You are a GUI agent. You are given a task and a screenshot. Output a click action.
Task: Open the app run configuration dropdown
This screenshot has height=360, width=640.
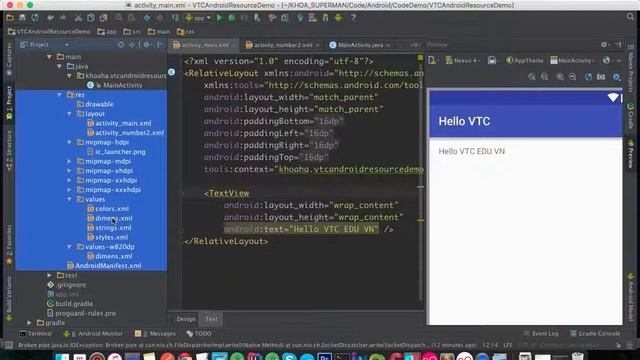(x=198, y=18)
